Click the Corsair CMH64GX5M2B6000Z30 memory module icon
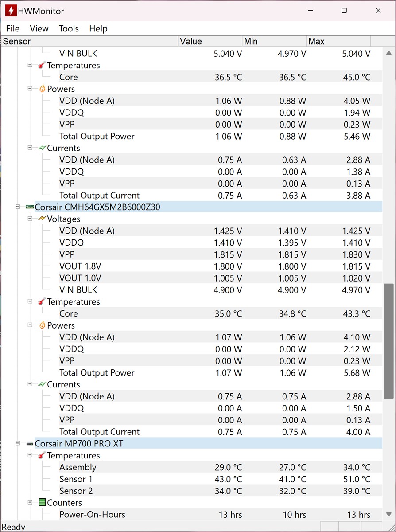 pyautogui.click(x=30, y=207)
